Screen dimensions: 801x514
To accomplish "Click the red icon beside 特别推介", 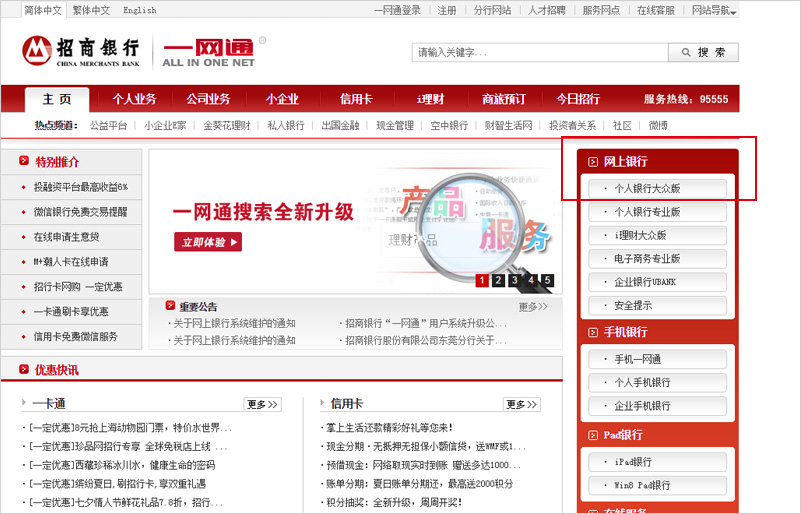I will pyautogui.click(x=23, y=161).
